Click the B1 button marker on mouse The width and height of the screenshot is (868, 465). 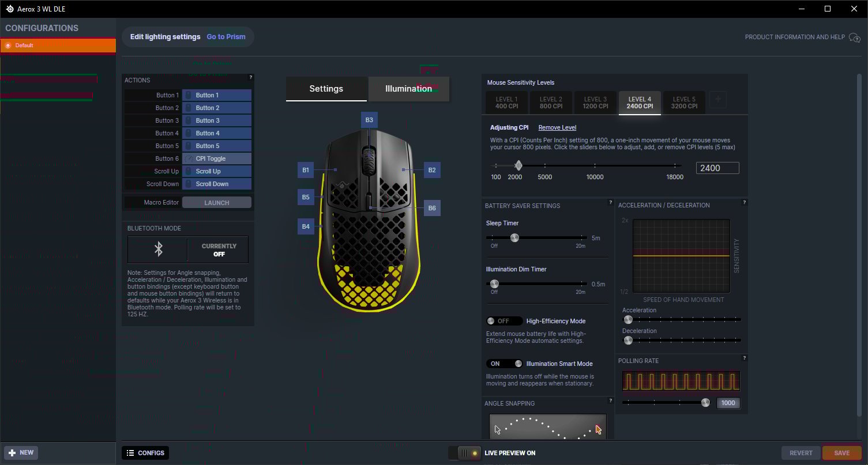(x=306, y=170)
